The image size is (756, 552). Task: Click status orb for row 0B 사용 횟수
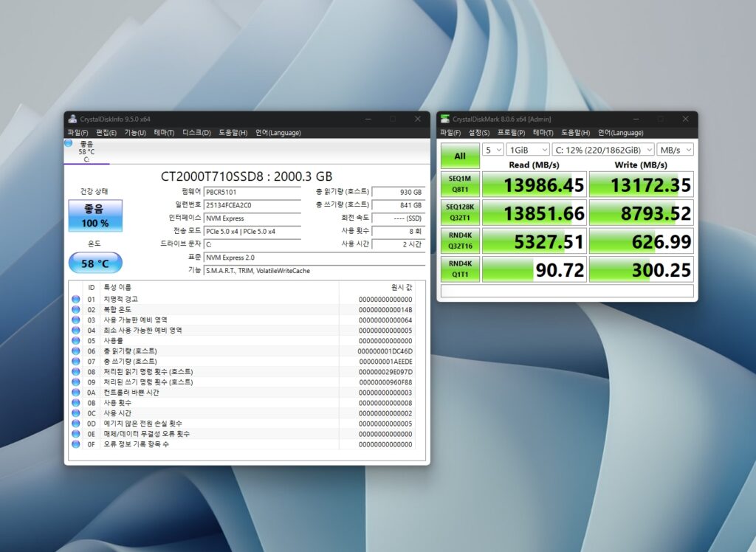click(76, 402)
